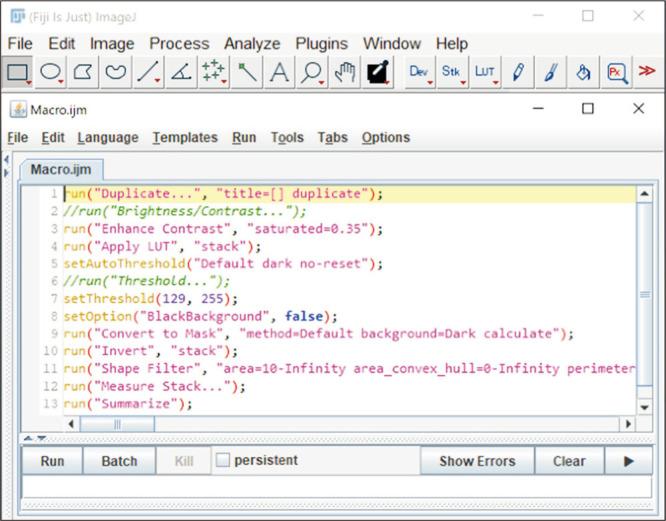
Task: Click the horizontal scrollbar in editor
Action: (350, 424)
